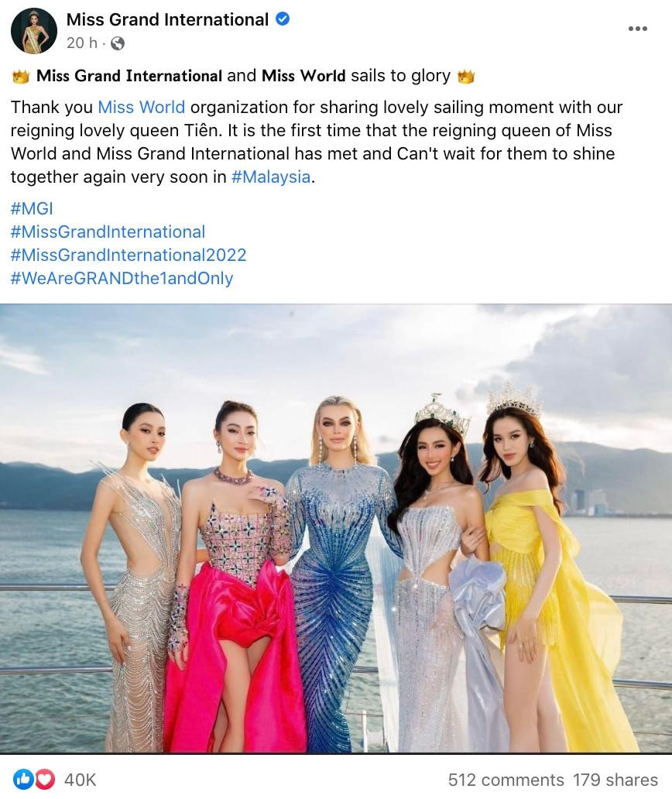This screenshot has width=672, height=799.
Task: Click the Miss Grand International profile avatar
Action: pyautogui.click(x=33, y=31)
